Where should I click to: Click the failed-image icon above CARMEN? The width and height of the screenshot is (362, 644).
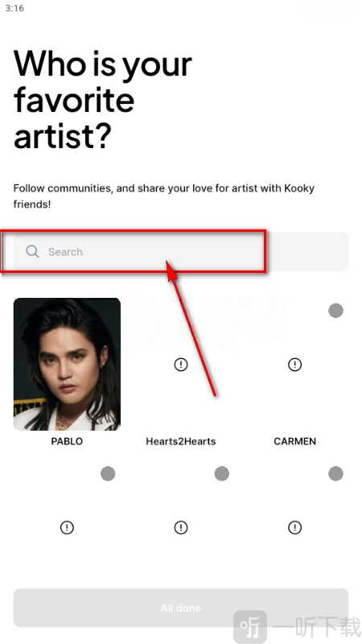[x=294, y=365]
